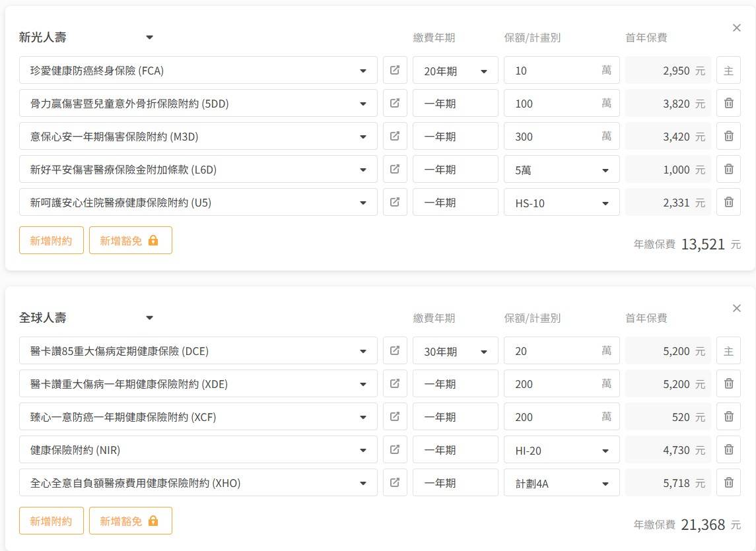This screenshot has height=551, width=756.
Task: Close the 全球人壽 insurance card
Action: click(737, 308)
